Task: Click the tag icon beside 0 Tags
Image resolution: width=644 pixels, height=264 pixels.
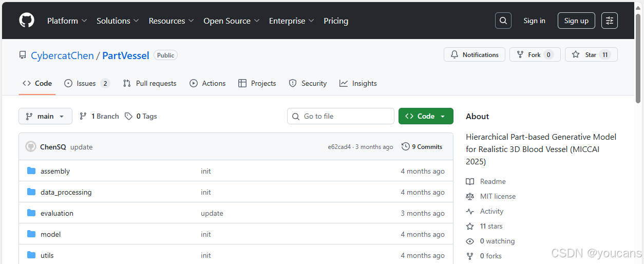Action: [128, 116]
